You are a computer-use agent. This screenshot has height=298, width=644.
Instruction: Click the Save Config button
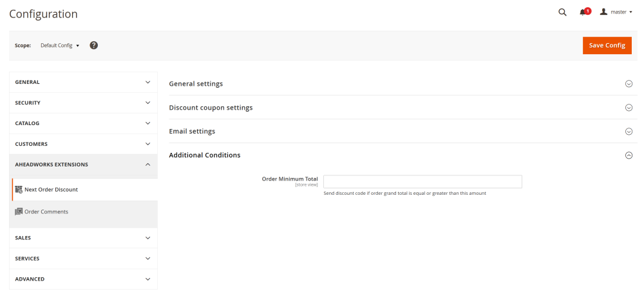point(607,45)
